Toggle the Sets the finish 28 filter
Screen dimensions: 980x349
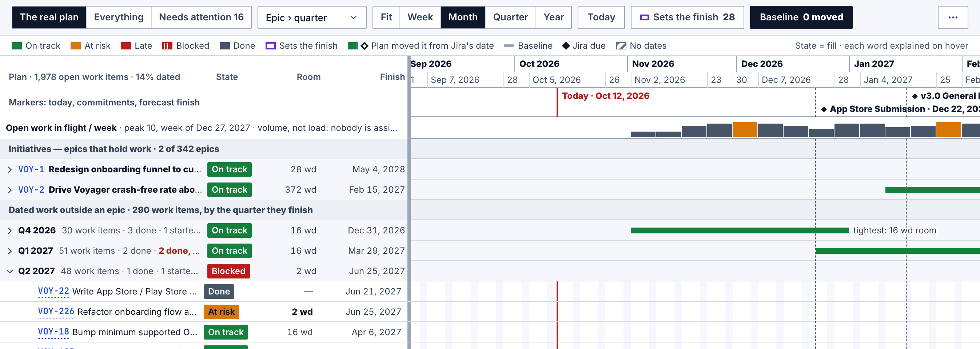pyautogui.click(x=687, y=17)
